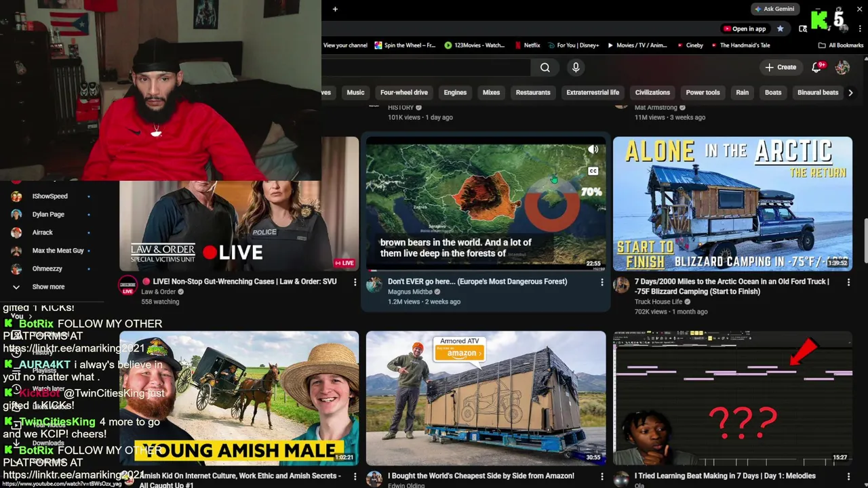Open the Create menu
Viewport: 868px width, 488px height.
[781, 67]
